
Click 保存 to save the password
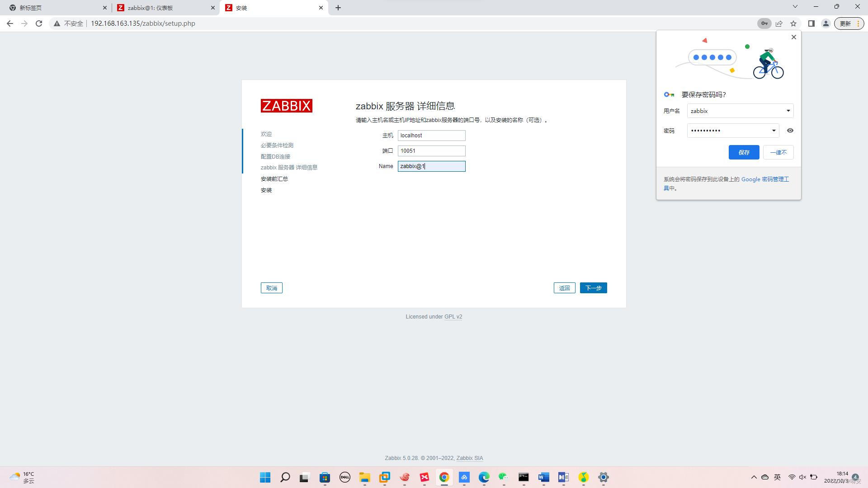click(x=744, y=152)
